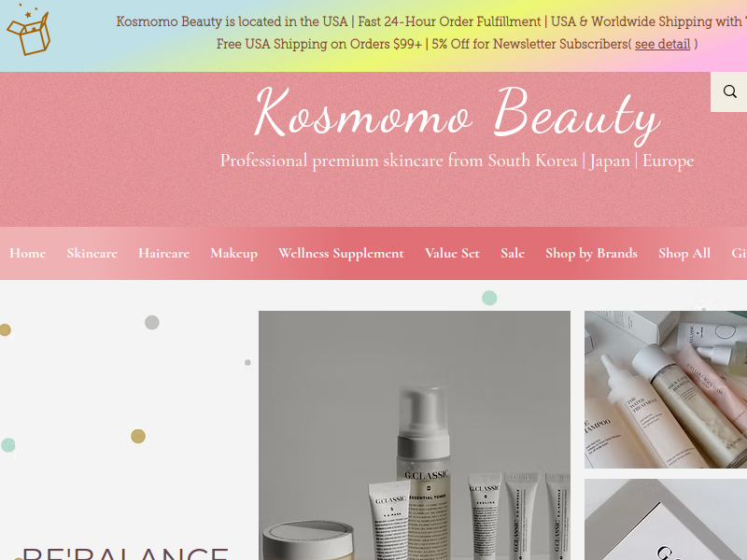Open Shop All from navigation

click(684, 253)
